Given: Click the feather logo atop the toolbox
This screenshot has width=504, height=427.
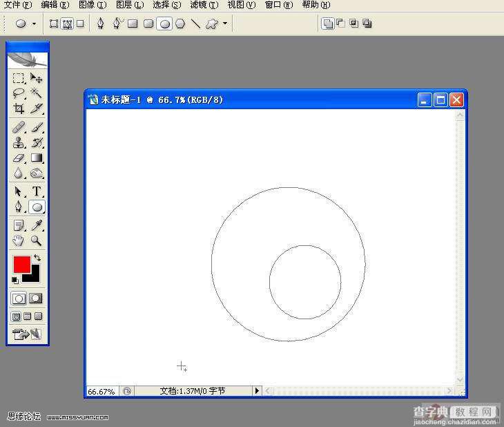Looking at the screenshot, I should pos(28,60).
